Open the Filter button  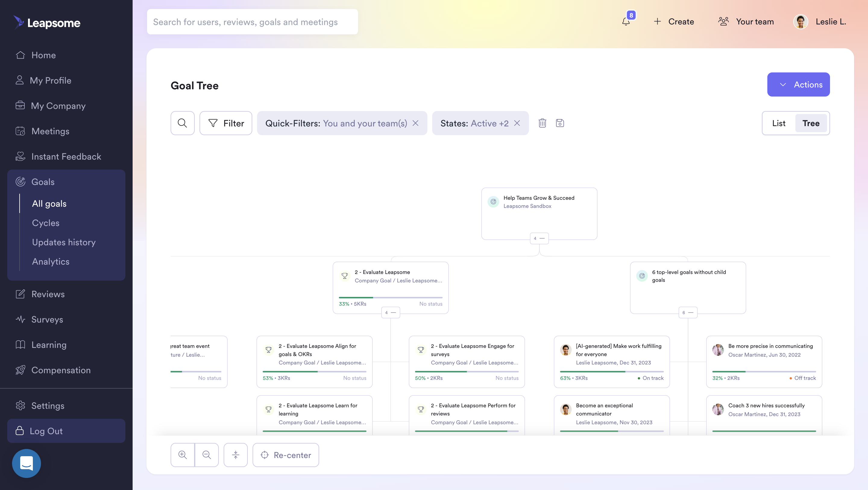click(x=226, y=123)
